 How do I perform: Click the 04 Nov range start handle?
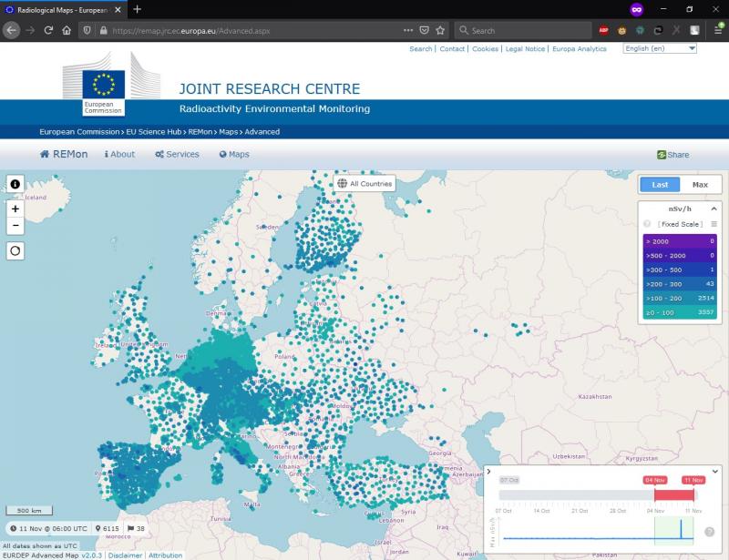[654, 480]
